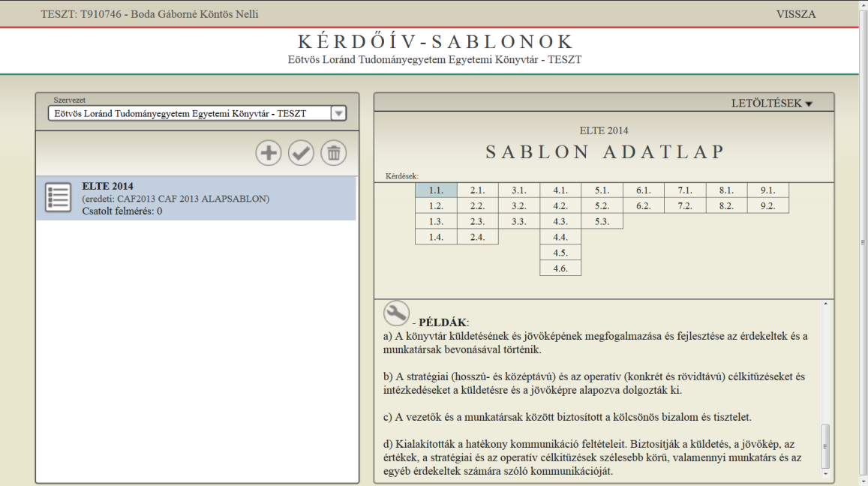Click the list icon of ELTE 2014
This screenshot has height=486, width=868.
point(58,197)
